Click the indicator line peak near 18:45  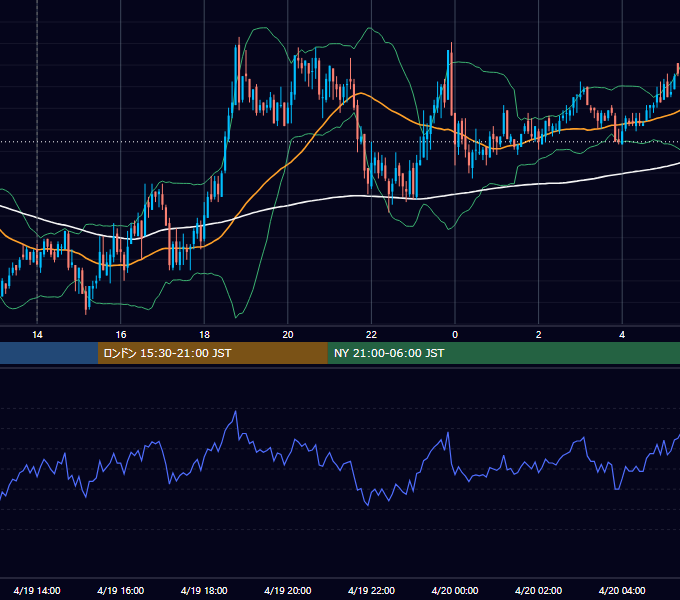point(235,411)
